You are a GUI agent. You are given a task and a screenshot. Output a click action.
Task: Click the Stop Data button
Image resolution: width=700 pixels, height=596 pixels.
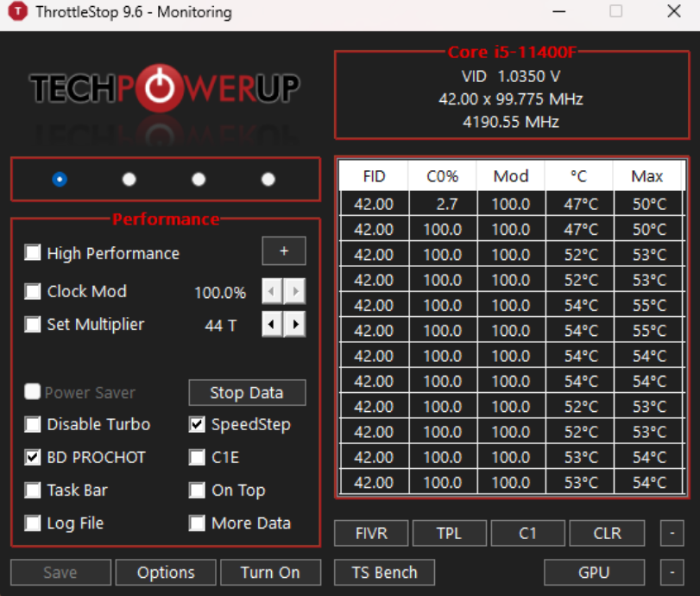[x=248, y=393]
